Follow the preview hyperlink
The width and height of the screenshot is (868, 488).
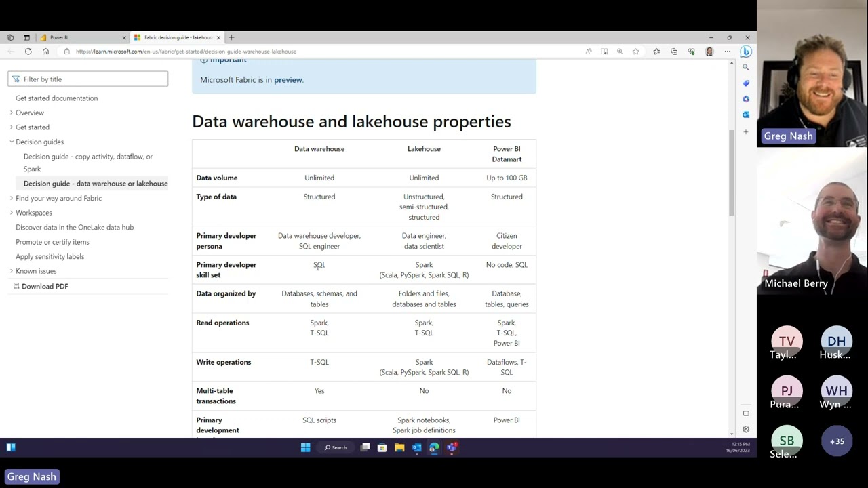pos(288,80)
